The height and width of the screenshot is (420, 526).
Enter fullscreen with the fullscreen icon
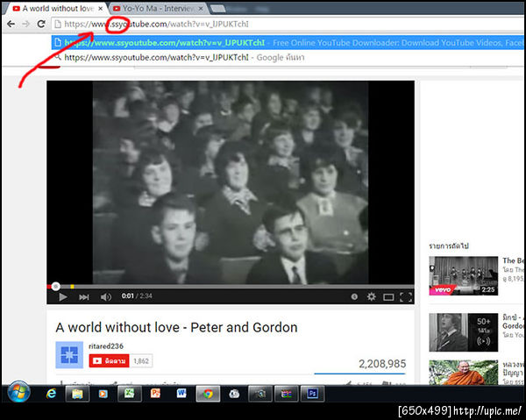[406, 297]
